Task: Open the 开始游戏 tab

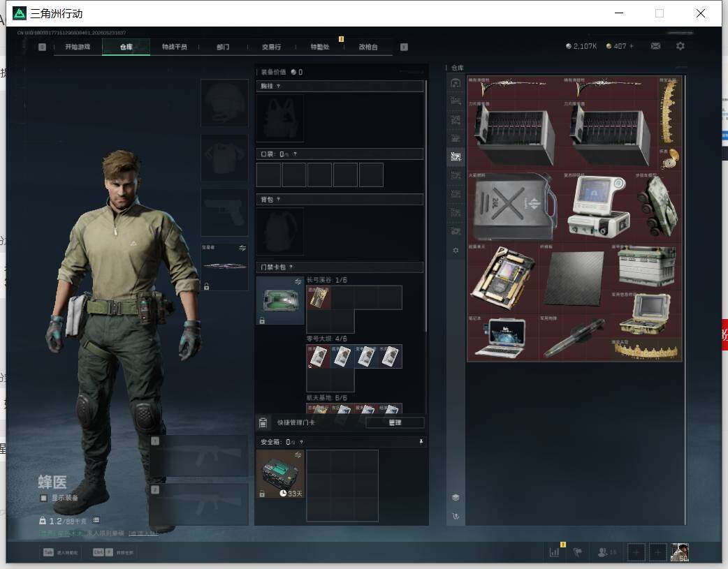Action: [78, 47]
